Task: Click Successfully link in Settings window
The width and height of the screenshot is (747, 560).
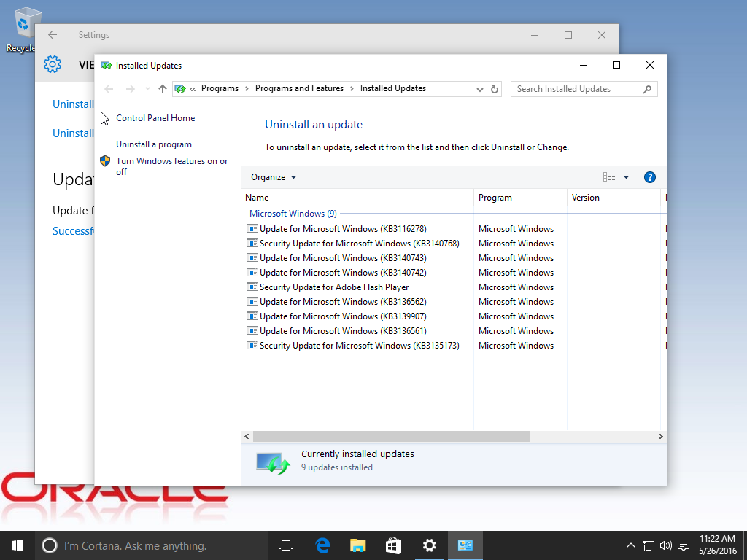Action: [x=73, y=231]
